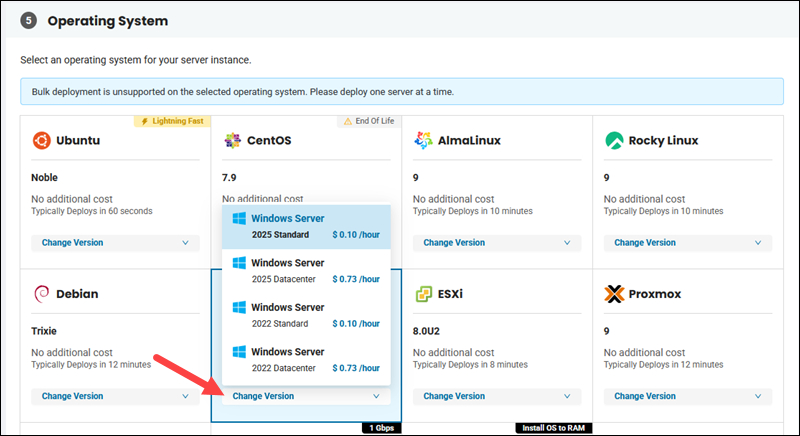Open Proxmox Change Version dropdown
Viewport: 800px width, 436px height.
pos(687,396)
